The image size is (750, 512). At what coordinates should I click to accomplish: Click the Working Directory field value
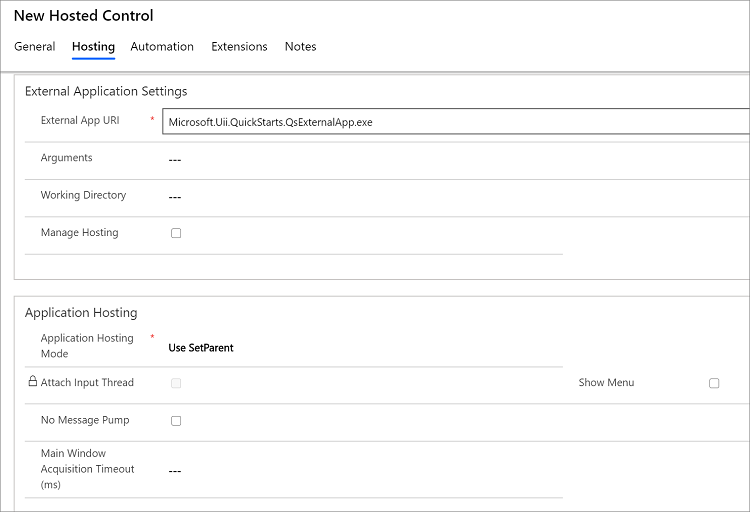coord(175,197)
